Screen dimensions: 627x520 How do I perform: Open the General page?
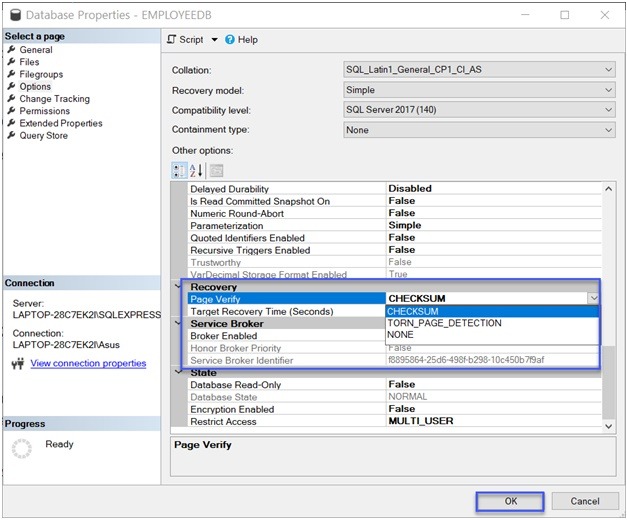coord(36,50)
